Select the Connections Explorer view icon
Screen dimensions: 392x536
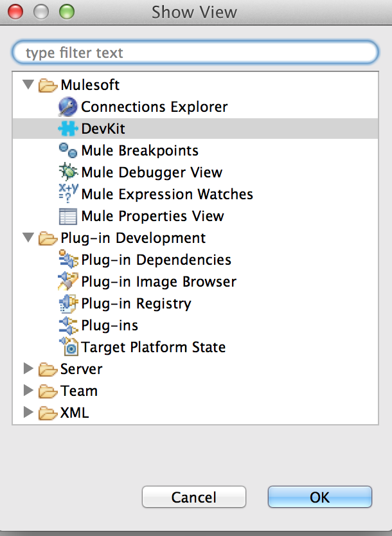click(69, 107)
